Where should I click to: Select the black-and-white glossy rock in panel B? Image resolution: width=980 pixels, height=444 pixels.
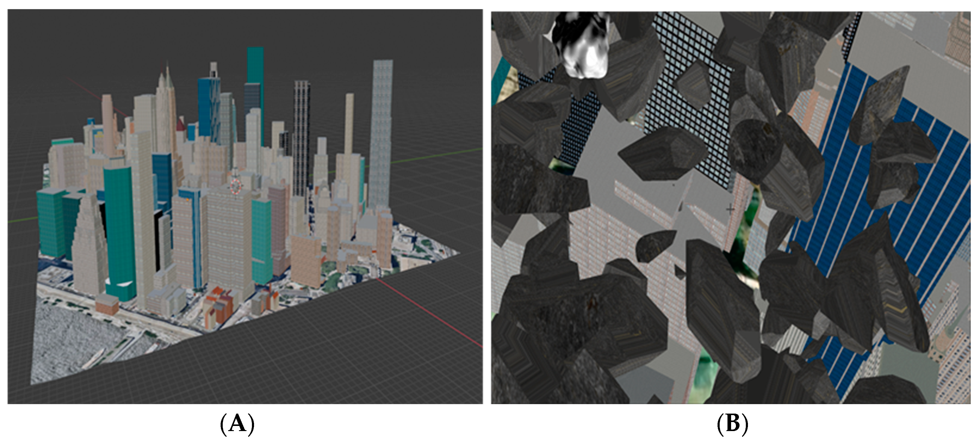pyautogui.click(x=581, y=48)
